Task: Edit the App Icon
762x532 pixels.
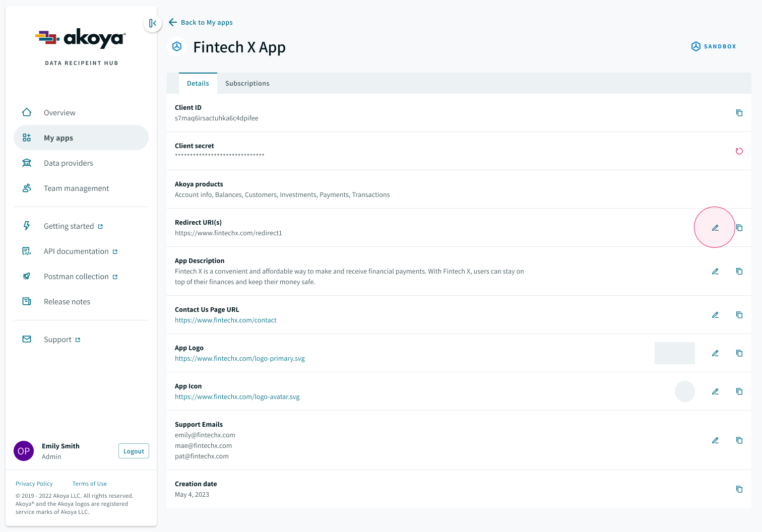Action: [x=715, y=391]
